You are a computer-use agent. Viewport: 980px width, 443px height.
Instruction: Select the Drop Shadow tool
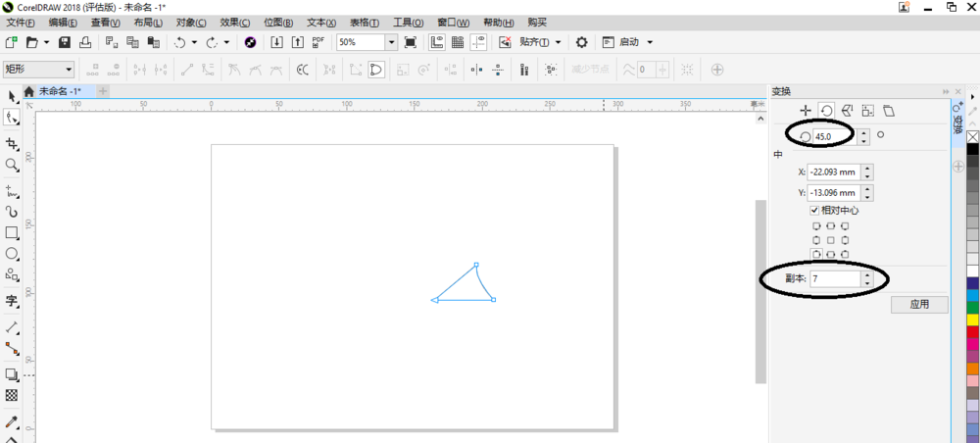pos(11,374)
